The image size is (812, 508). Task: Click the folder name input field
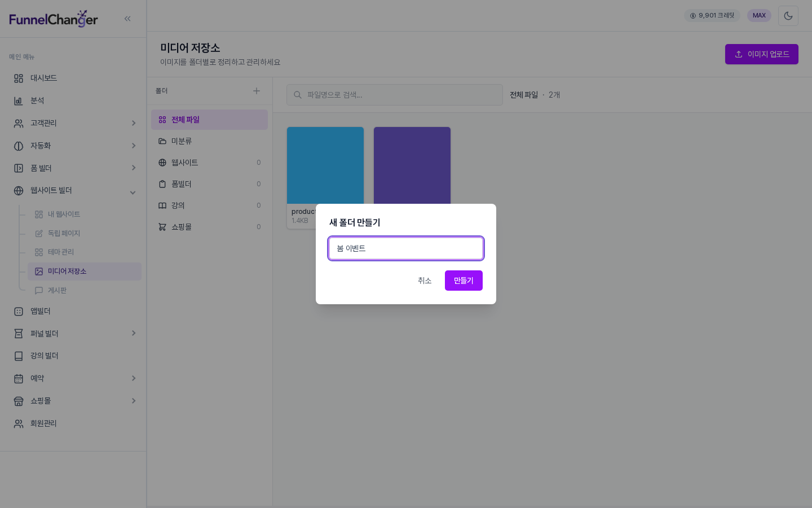[406, 248]
